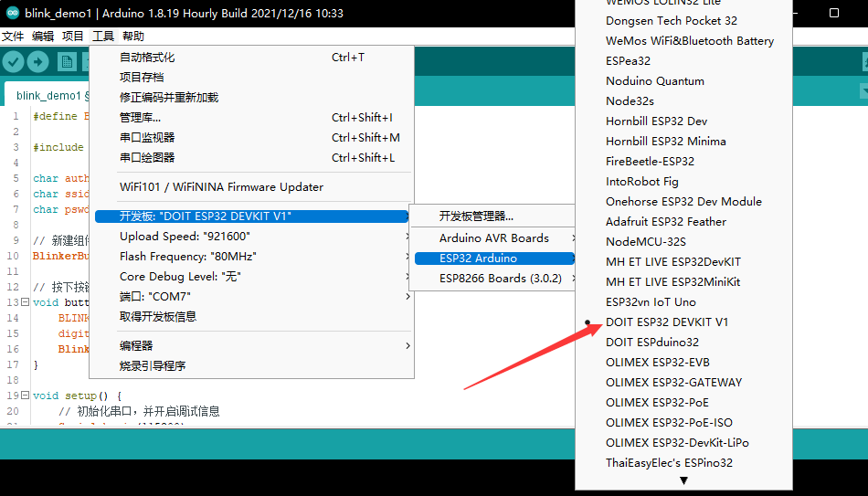868x496 pixels.
Task: Click the #include text on line 3
Action: click(x=58, y=147)
